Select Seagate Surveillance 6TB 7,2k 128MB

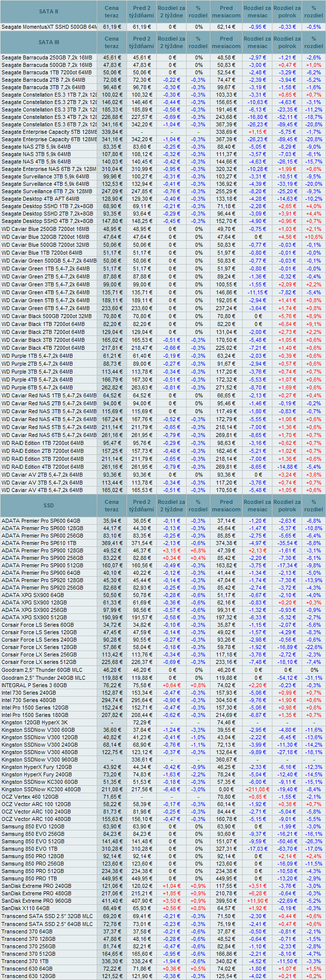point(47,191)
